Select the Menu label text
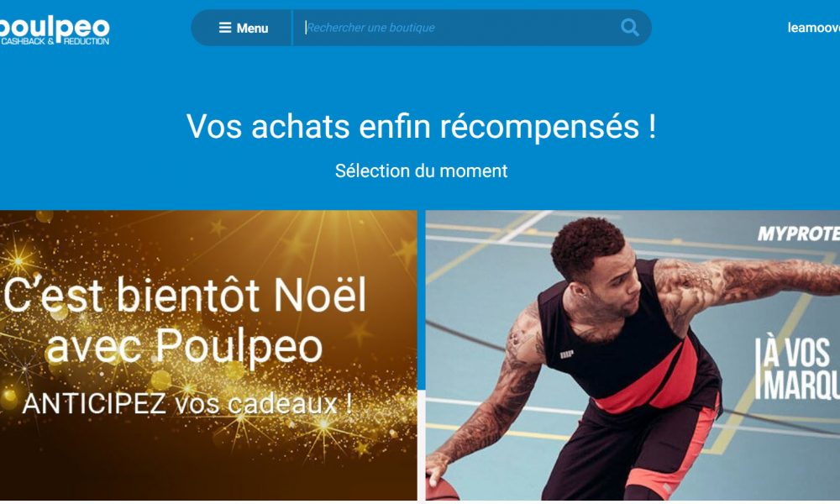This screenshot has height=504, width=840. [252, 28]
